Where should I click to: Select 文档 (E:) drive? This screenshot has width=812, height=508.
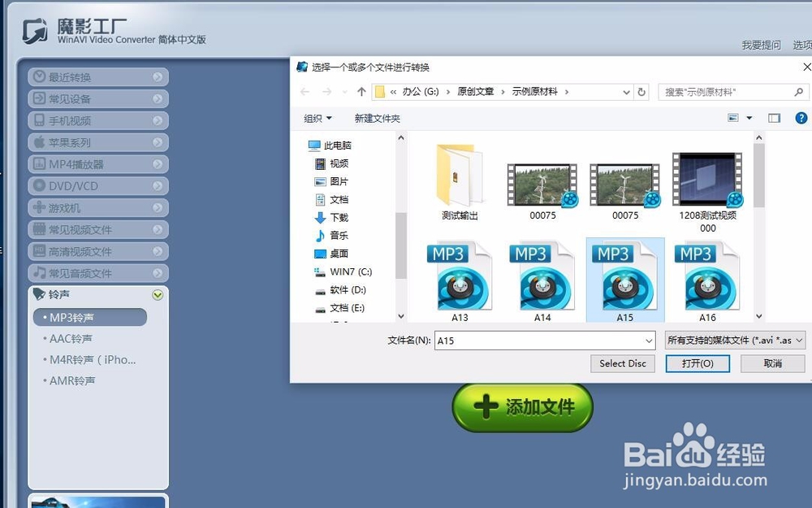click(x=340, y=308)
